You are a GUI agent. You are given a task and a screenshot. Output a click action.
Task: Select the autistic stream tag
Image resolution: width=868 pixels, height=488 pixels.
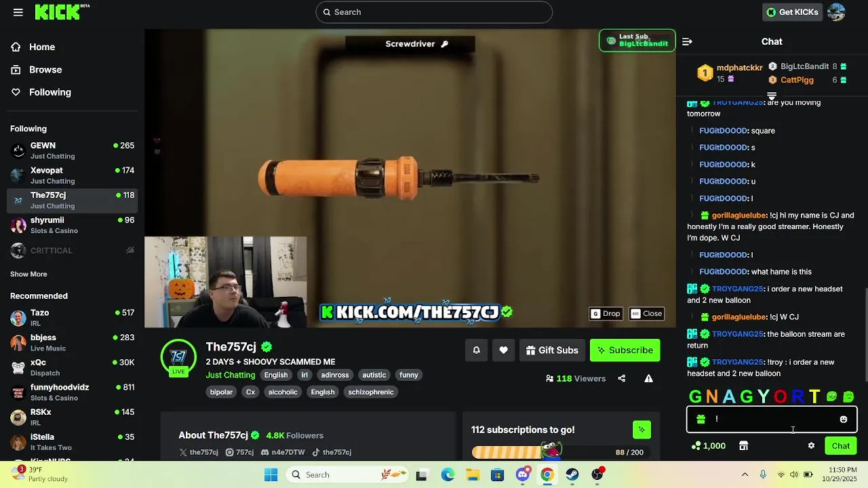[x=374, y=375]
